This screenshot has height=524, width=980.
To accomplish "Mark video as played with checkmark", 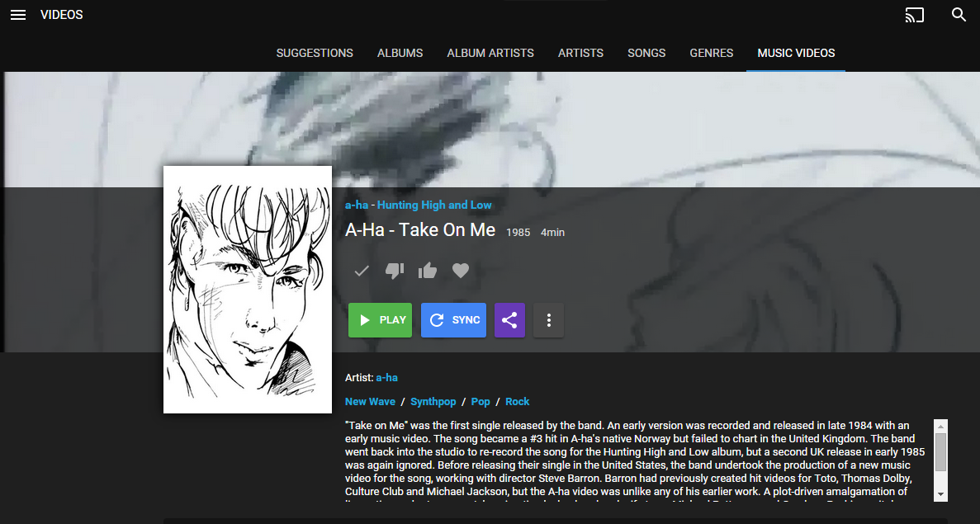I will tap(362, 271).
